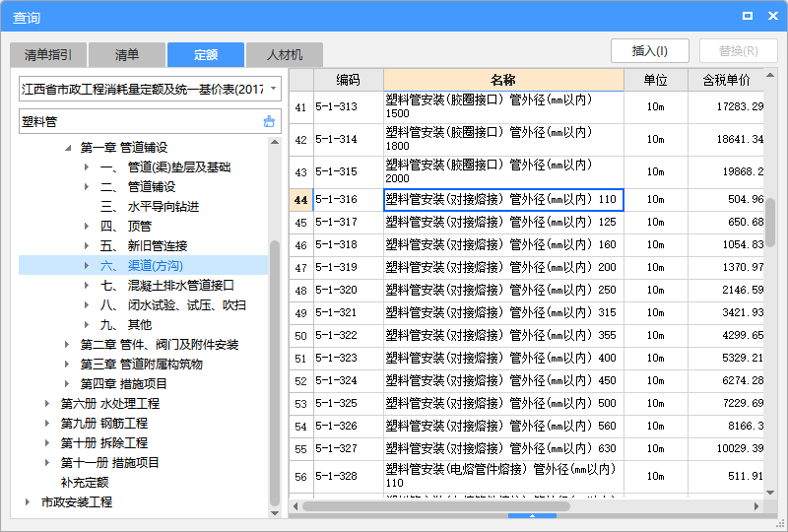Image resolution: width=788 pixels, height=532 pixels.
Task: Select 塑料管安装(对接熔接) 630 row
Action: pos(503,448)
